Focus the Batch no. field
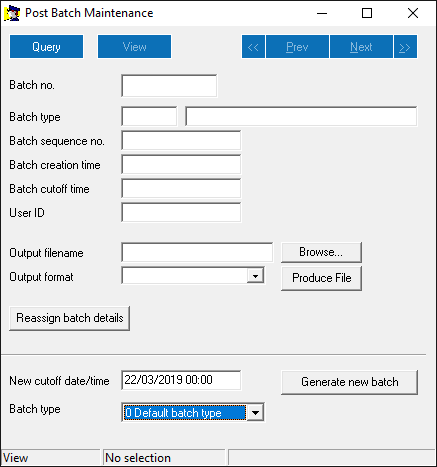This screenshot has height=467, width=437. pyautogui.click(x=169, y=86)
